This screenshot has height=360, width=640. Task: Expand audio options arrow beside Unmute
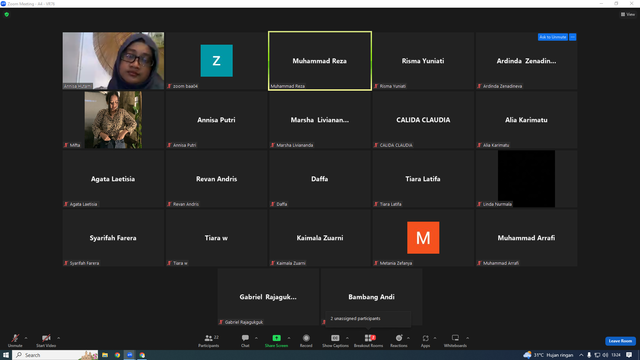click(x=26, y=338)
